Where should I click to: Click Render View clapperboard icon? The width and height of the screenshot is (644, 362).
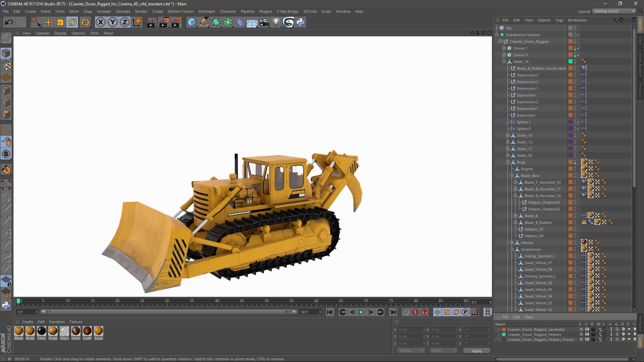(x=151, y=22)
